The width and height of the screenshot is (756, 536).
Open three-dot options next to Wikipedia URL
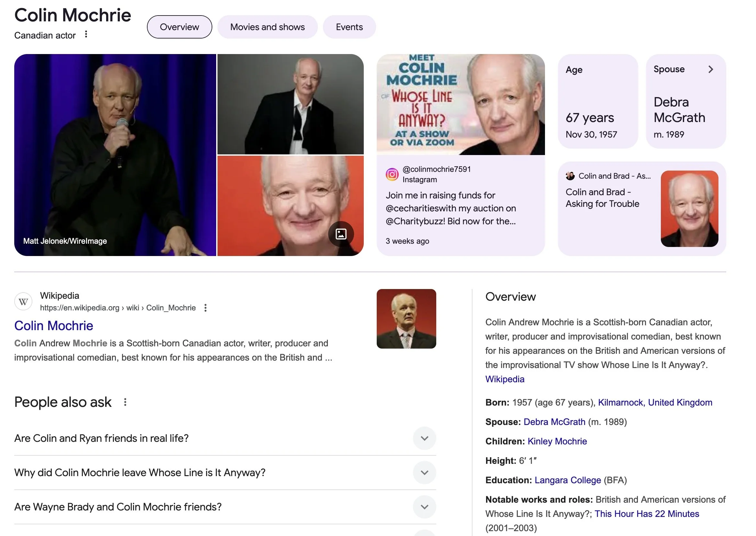[x=205, y=308]
